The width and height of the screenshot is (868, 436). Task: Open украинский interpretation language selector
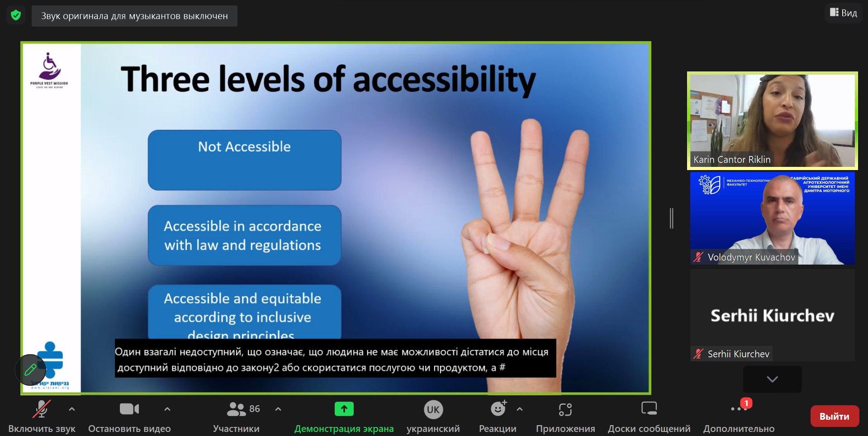[433, 417]
